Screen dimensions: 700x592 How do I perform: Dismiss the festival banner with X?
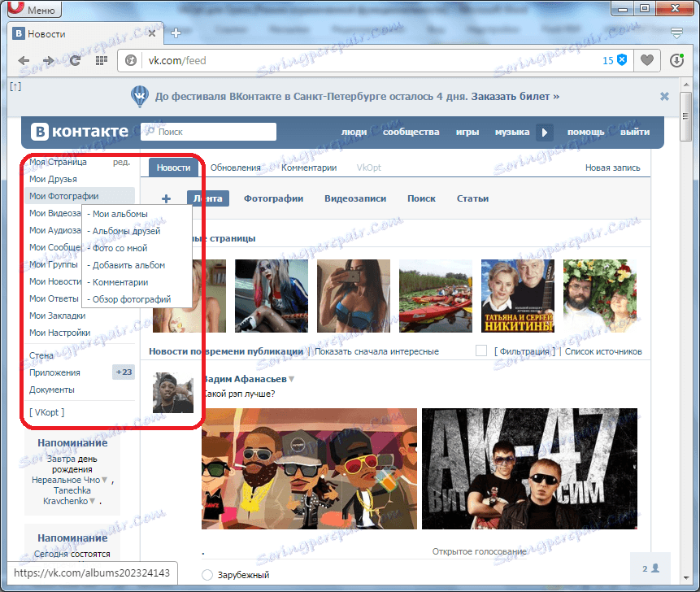(x=664, y=97)
